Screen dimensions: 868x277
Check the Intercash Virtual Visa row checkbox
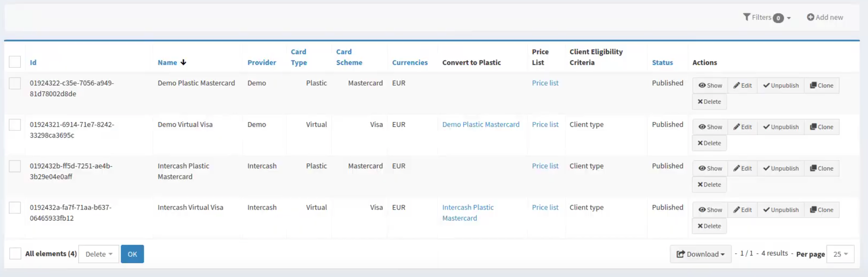click(x=15, y=208)
